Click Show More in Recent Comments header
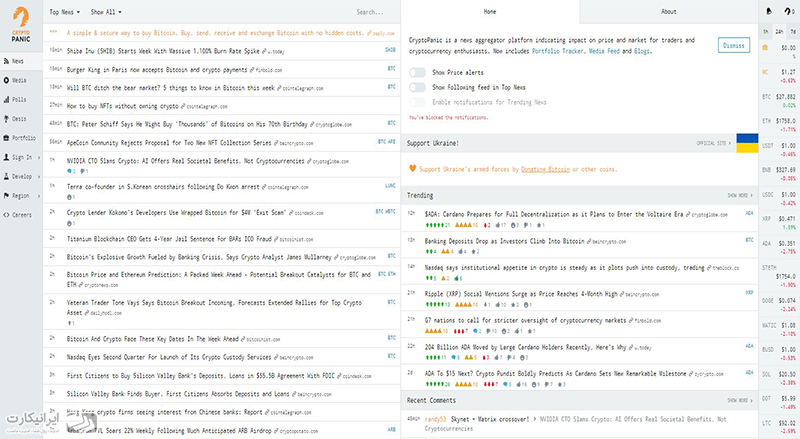 click(x=740, y=400)
